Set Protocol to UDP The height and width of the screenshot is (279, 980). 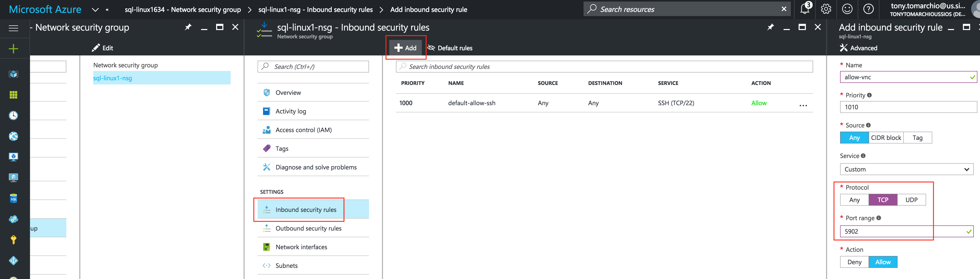[x=912, y=200]
